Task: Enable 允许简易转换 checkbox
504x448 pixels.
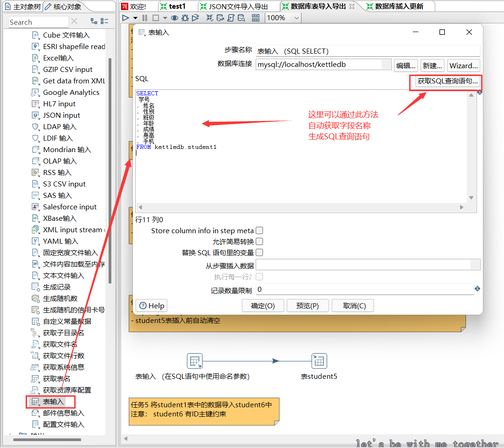Action: [259, 241]
